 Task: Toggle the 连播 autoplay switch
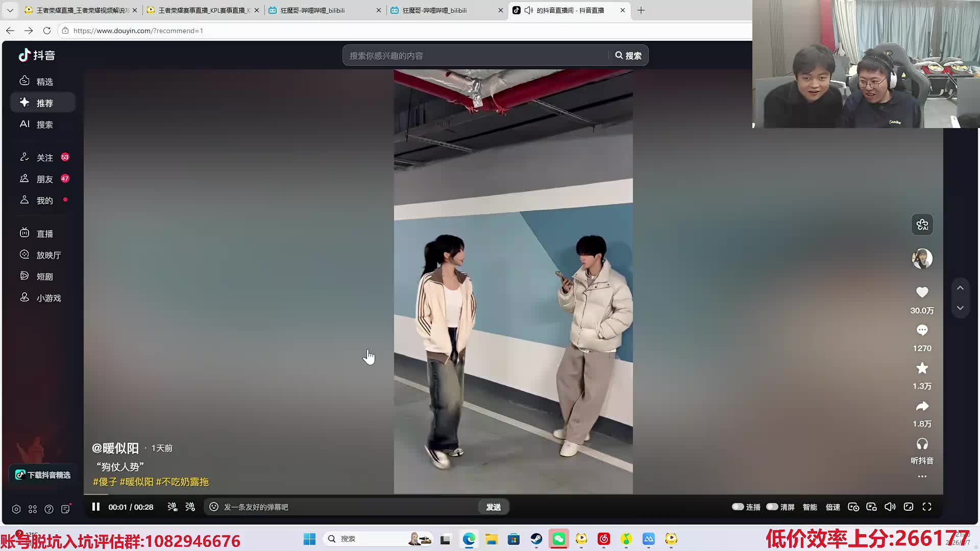point(738,507)
